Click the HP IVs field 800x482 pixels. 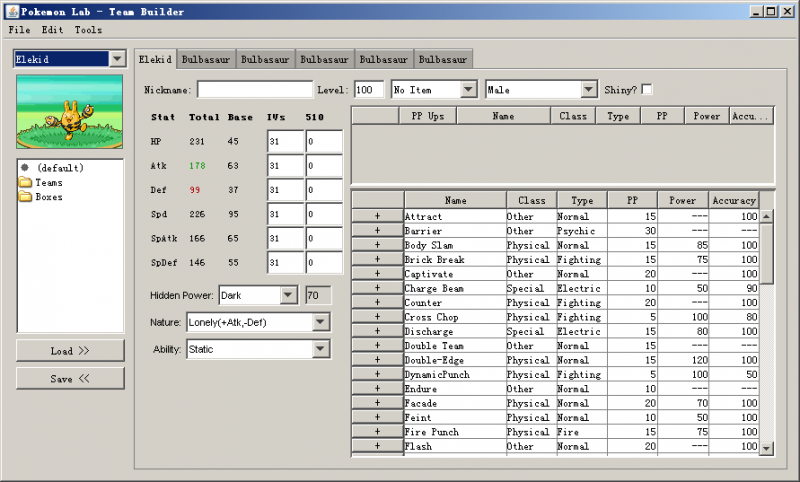285,141
